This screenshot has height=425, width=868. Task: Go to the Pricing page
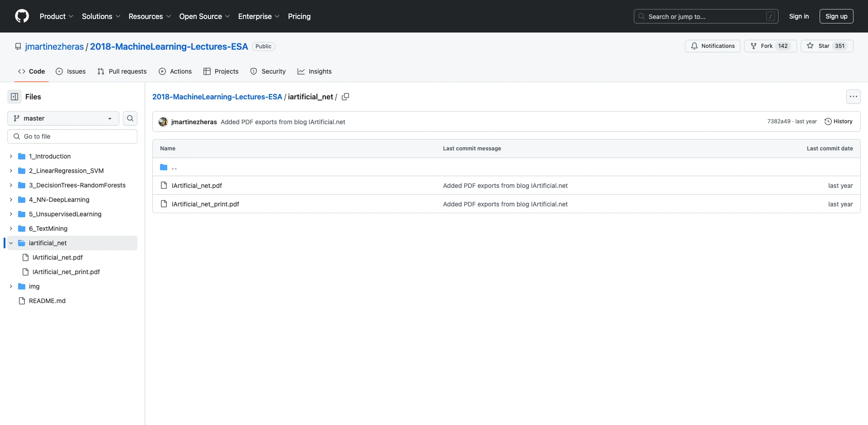[x=299, y=16]
